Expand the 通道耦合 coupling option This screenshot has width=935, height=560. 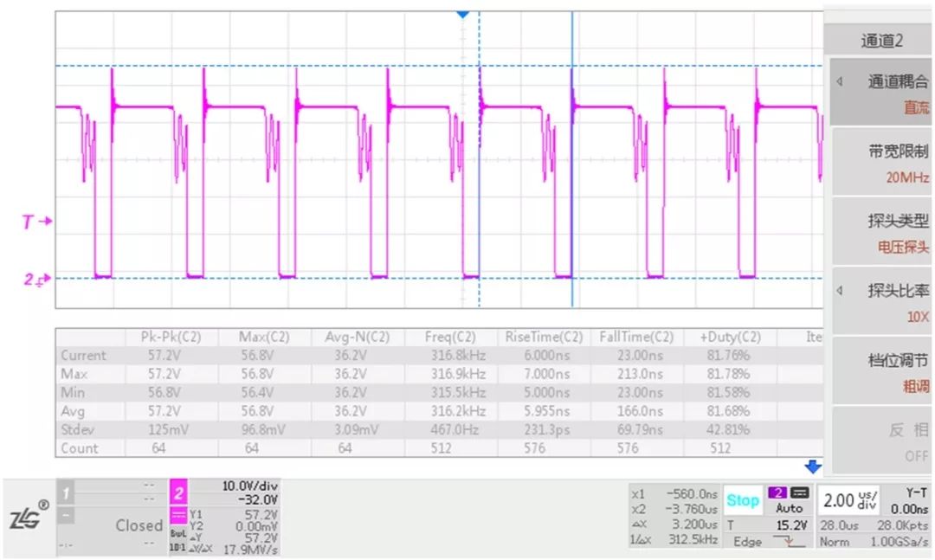(880, 93)
